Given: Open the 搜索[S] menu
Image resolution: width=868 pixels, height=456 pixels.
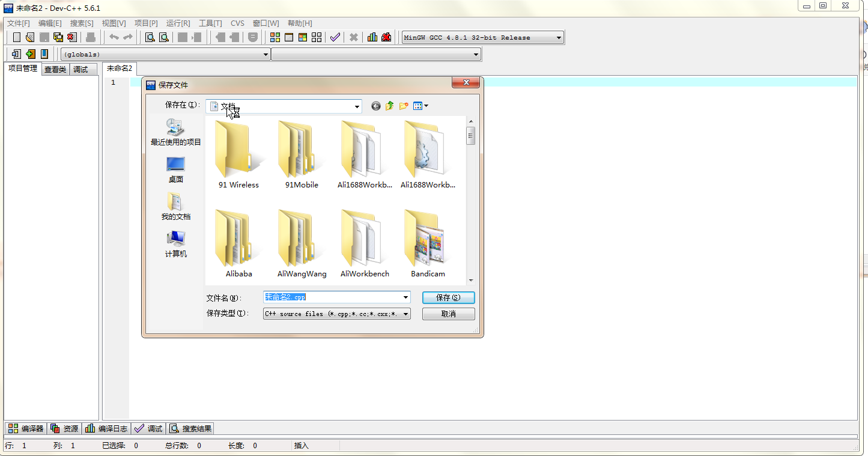Looking at the screenshot, I should [x=82, y=23].
